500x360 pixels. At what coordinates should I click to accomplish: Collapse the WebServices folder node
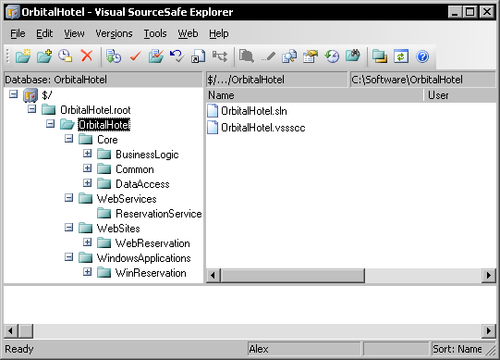click(x=69, y=198)
